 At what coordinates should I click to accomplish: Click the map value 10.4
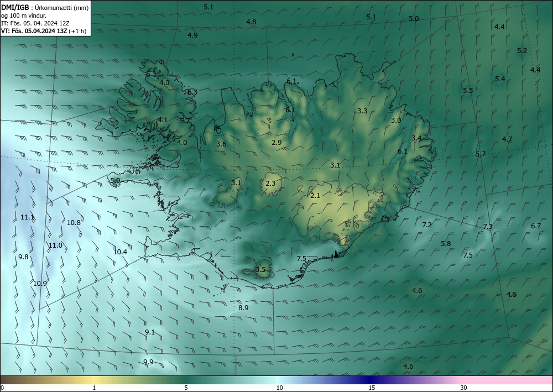(x=120, y=252)
